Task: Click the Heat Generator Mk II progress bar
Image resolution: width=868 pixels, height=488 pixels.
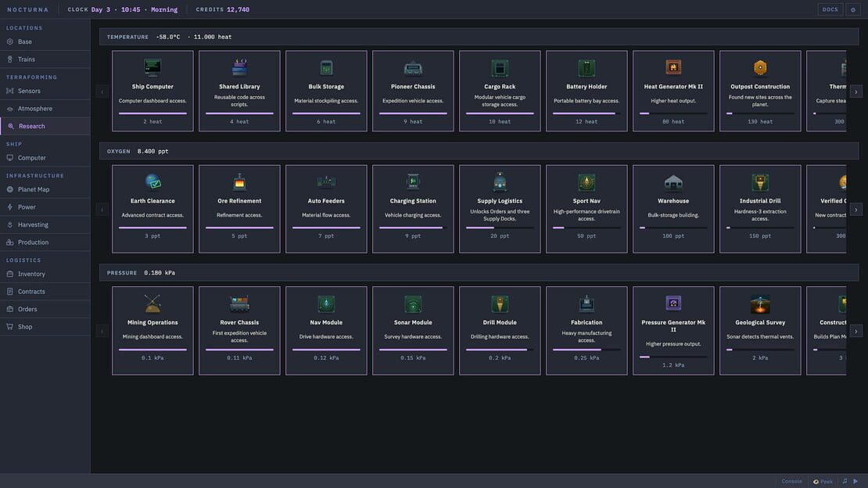Action: tap(673, 113)
